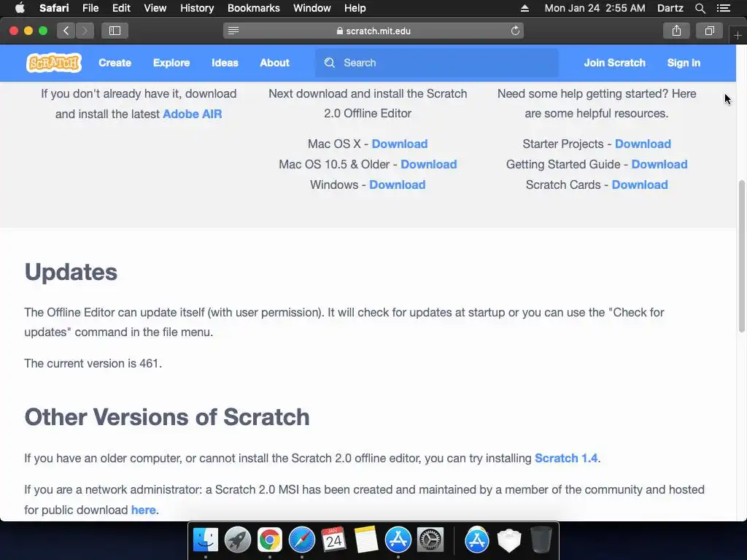This screenshot has height=560, width=747.
Task: Open Finder from the Dock
Action: (205, 540)
